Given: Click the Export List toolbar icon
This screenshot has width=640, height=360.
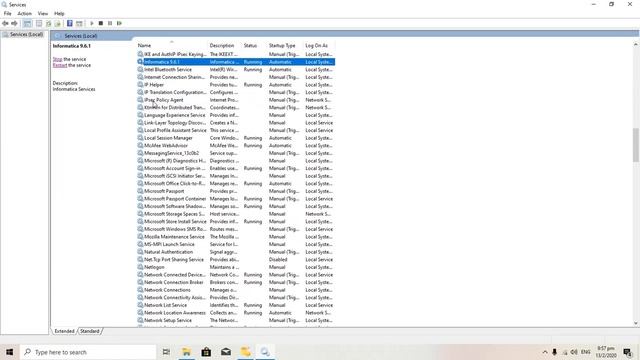Looking at the screenshot, I should coord(58,23).
